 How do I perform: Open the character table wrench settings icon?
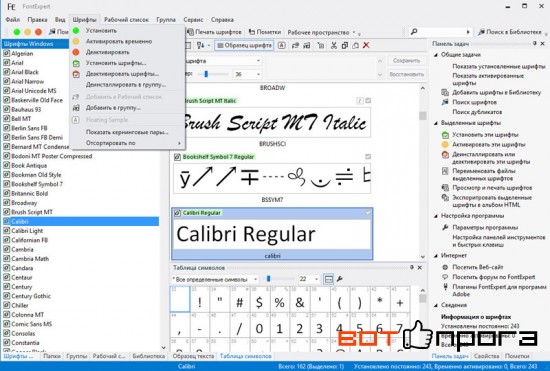340,279
